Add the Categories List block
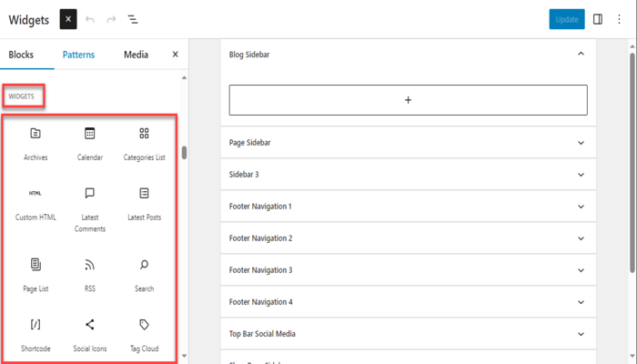Image resolution: width=637 pixels, height=364 pixels. coord(144,143)
